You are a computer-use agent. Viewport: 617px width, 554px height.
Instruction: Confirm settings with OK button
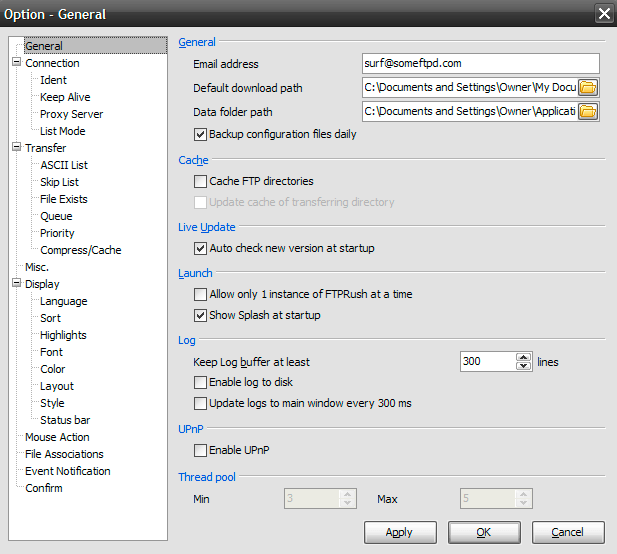[x=484, y=532]
